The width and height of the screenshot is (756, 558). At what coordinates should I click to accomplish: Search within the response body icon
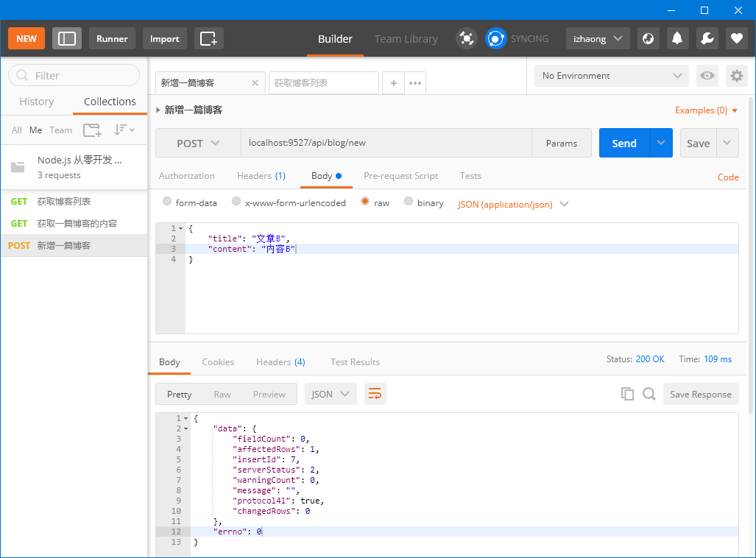pyautogui.click(x=649, y=394)
